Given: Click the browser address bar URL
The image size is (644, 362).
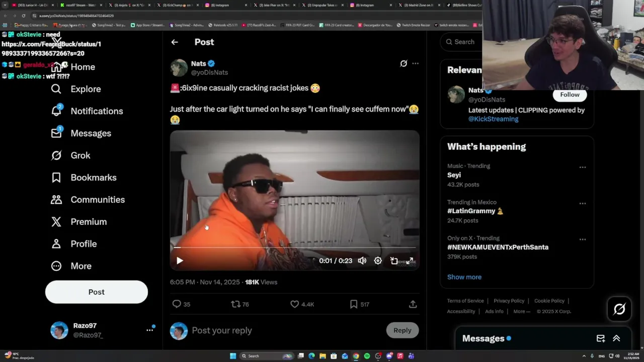Looking at the screenshot, I should [x=76, y=16].
